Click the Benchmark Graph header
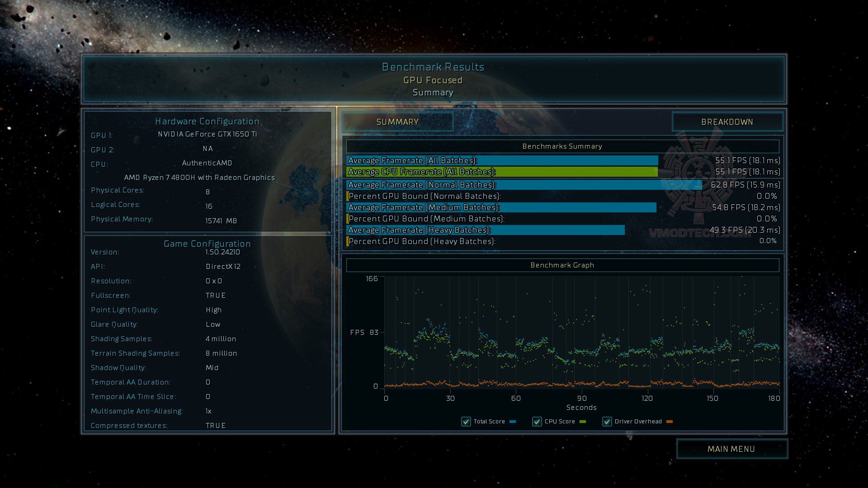Viewport: 868px width, 488px height. [x=562, y=265]
